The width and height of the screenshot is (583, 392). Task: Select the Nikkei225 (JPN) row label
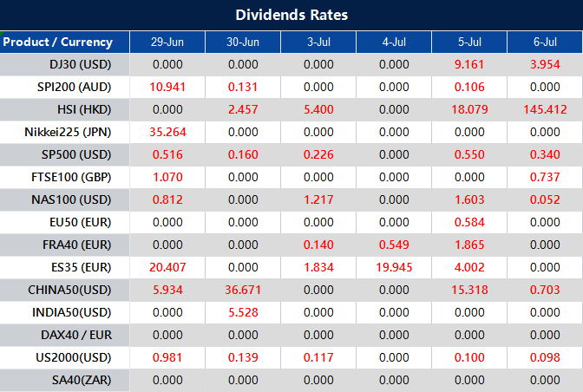point(73,132)
